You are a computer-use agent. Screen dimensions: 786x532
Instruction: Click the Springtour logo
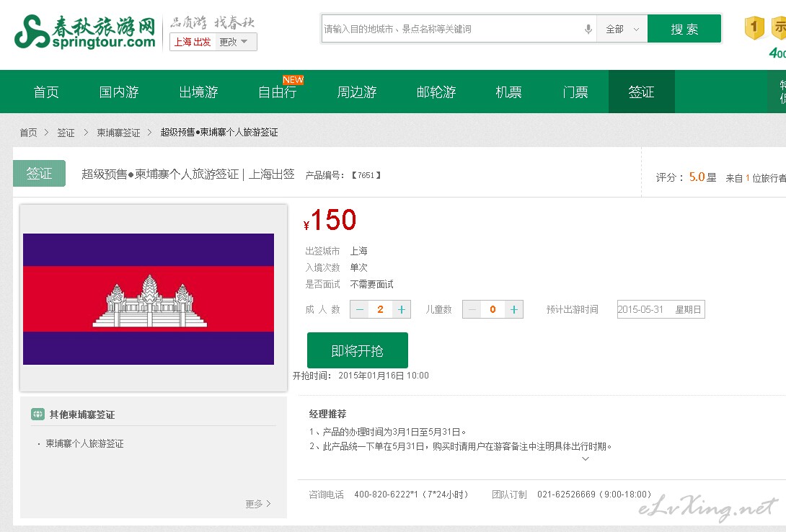(x=84, y=32)
